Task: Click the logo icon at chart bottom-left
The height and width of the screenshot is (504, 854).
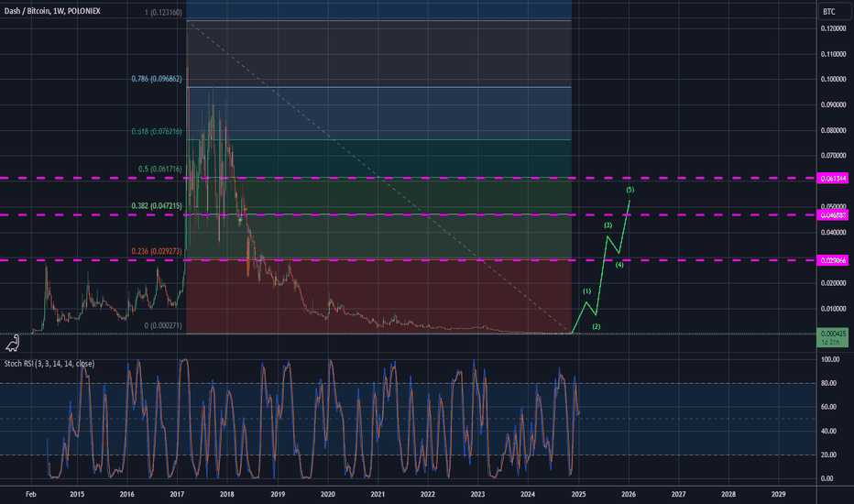Action: tap(13, 343)
